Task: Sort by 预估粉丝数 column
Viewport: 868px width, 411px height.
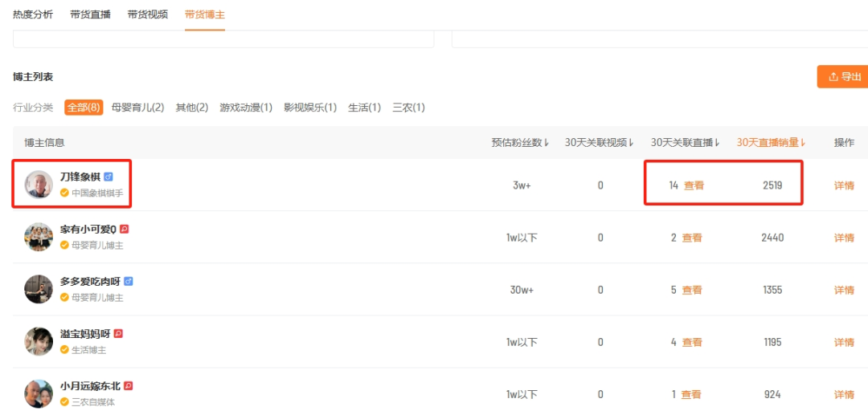Action: [x=520, y=143]
